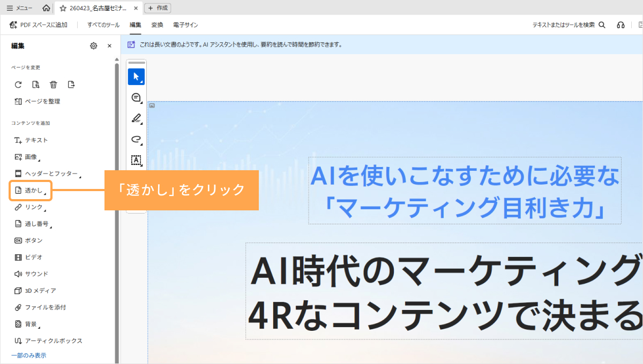Star the 260423_名古屋セミナー tab
Image resolution: width=643 pixels, height=364 pixels.
tap(63, 8)
